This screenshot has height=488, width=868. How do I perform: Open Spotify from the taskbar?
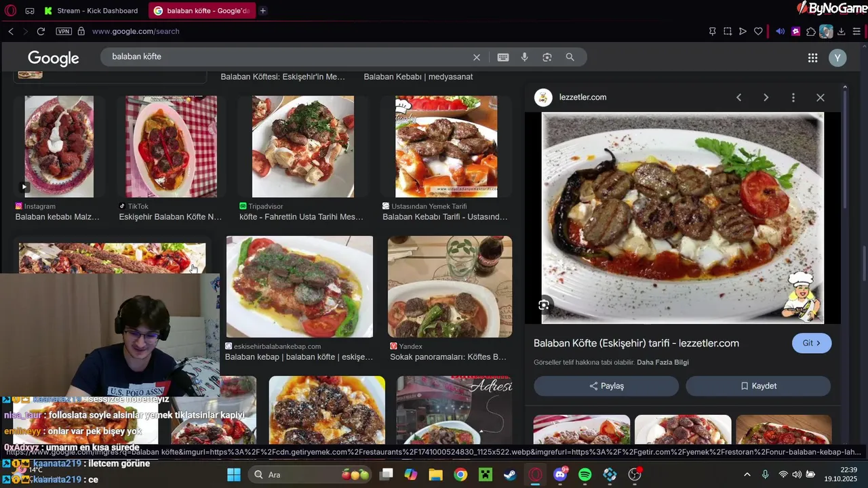click(x=585, y=474)
